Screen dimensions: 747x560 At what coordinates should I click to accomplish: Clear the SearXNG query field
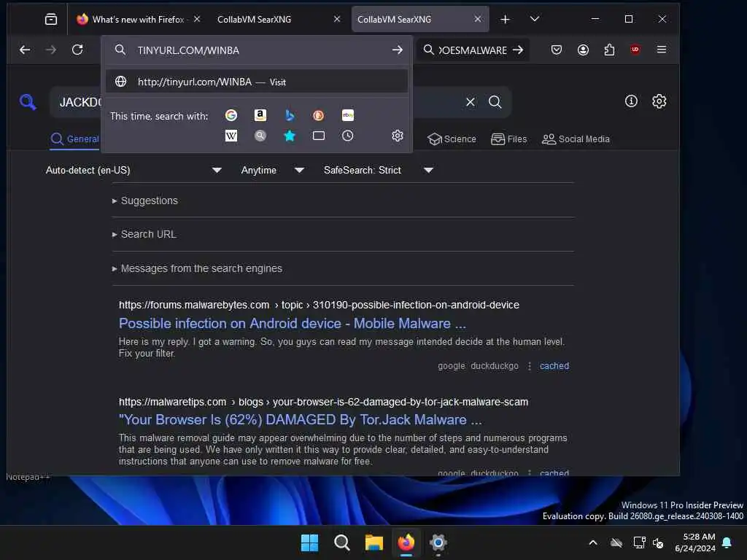tap(471, 102)
